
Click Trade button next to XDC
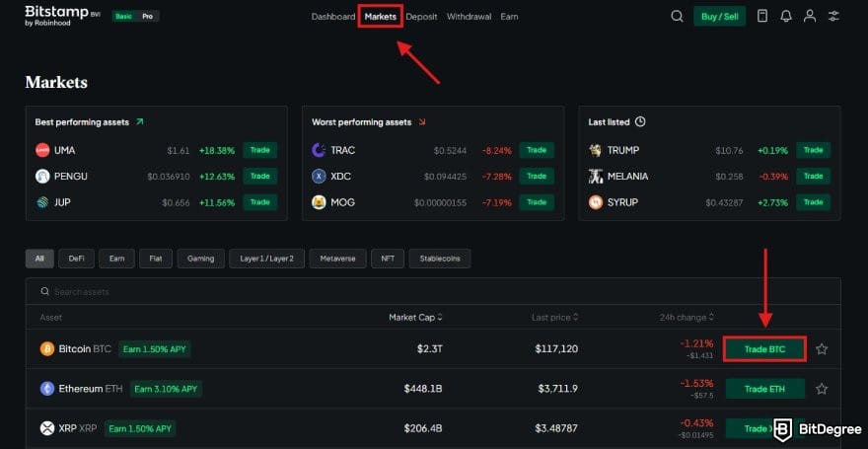(x=537, y=176)
